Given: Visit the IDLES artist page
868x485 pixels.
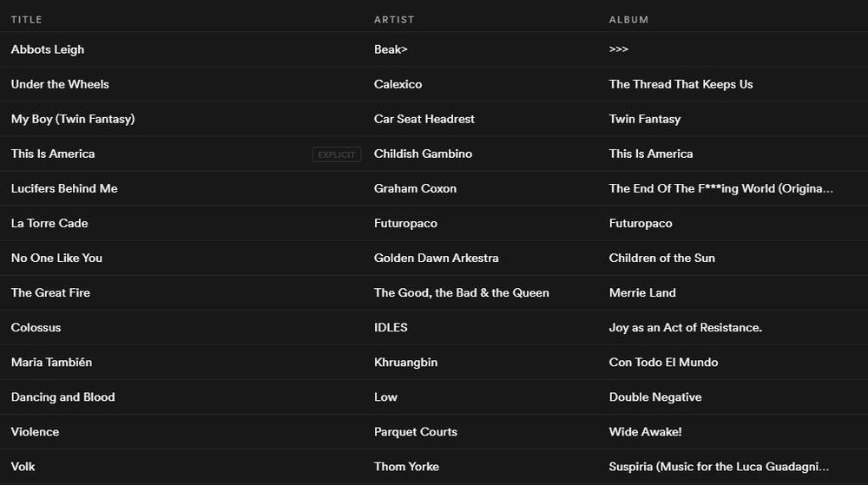Looking at the screenshot, I should tap(391, 327).
